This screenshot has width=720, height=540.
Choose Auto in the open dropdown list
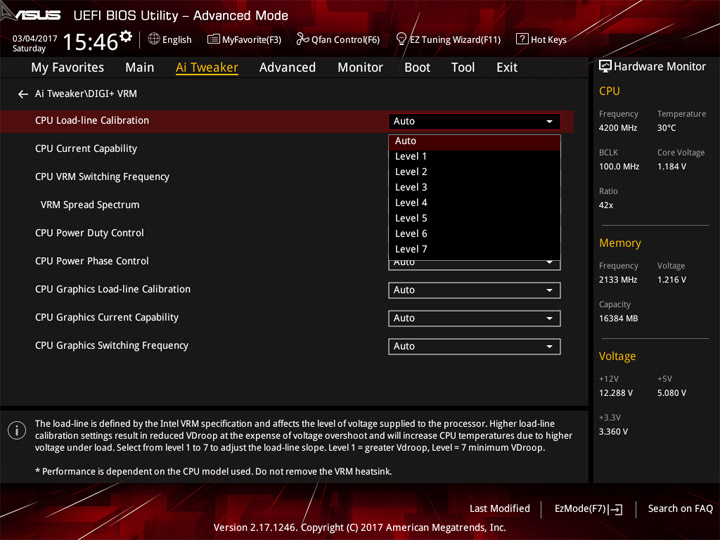474,141
